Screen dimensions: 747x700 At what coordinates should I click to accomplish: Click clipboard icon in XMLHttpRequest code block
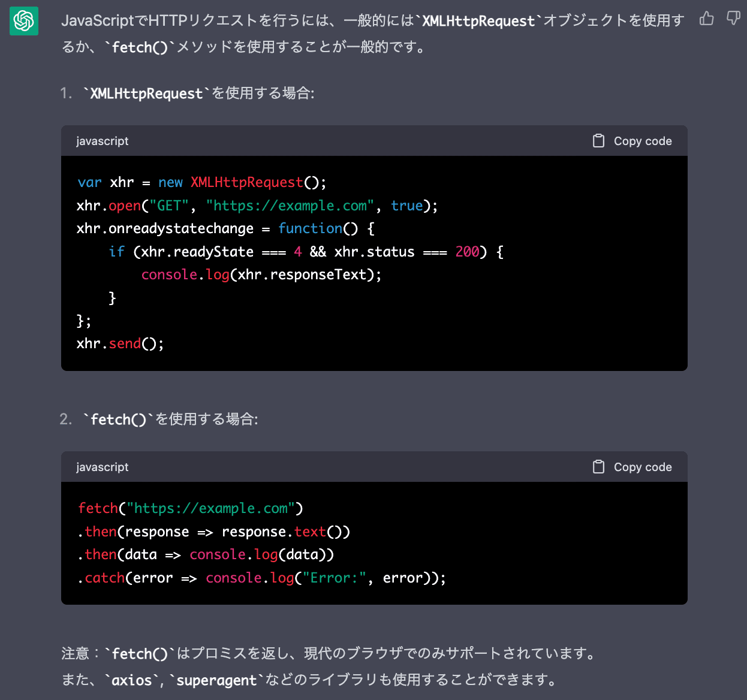click(598, 141)
